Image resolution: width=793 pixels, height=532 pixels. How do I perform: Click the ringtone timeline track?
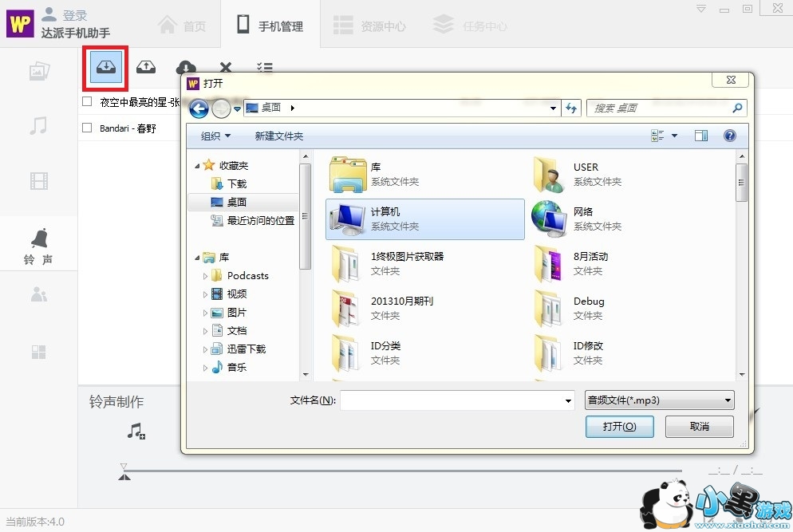[402, 471]
